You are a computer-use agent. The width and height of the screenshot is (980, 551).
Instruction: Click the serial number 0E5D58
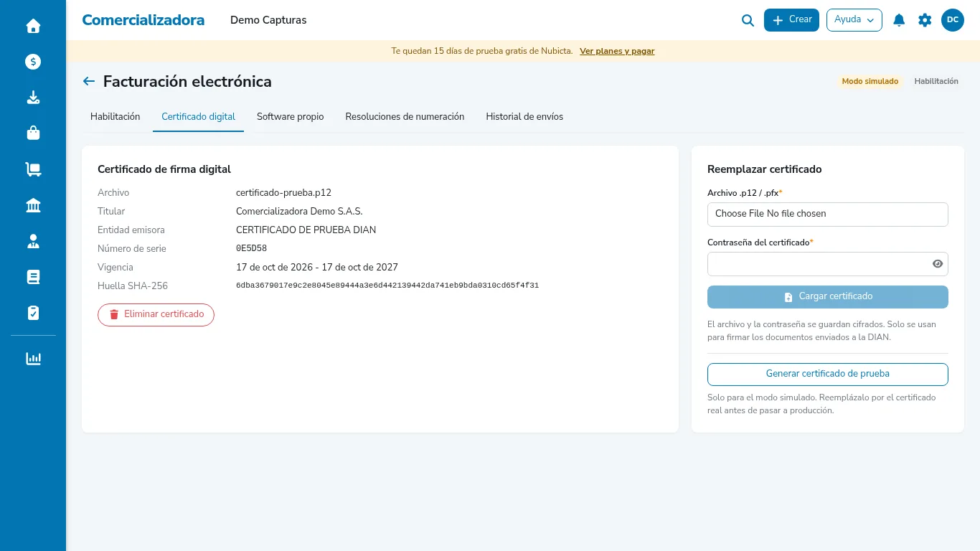click(x=251, y=249)
